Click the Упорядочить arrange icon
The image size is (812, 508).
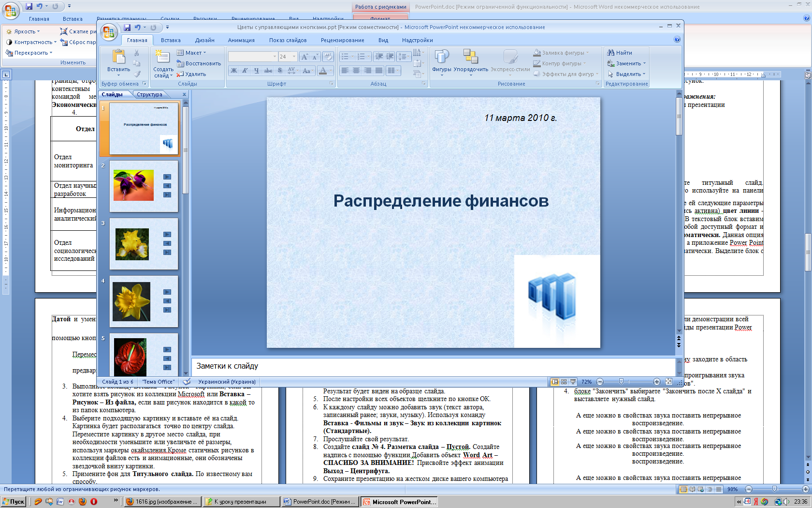[470, 57]
